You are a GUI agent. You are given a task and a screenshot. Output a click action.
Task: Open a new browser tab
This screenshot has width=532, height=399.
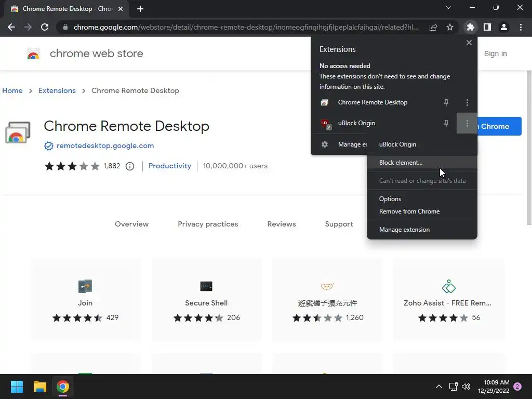click(140, 9)
